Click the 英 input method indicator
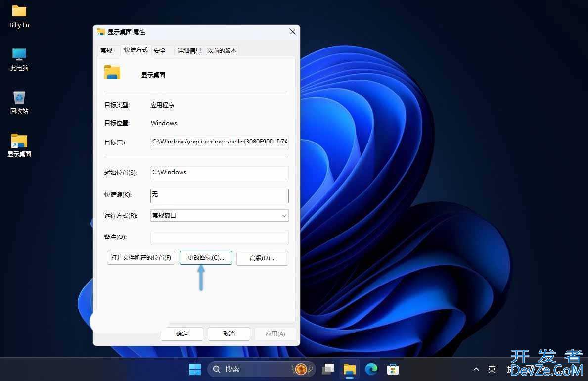 point(492,369)
